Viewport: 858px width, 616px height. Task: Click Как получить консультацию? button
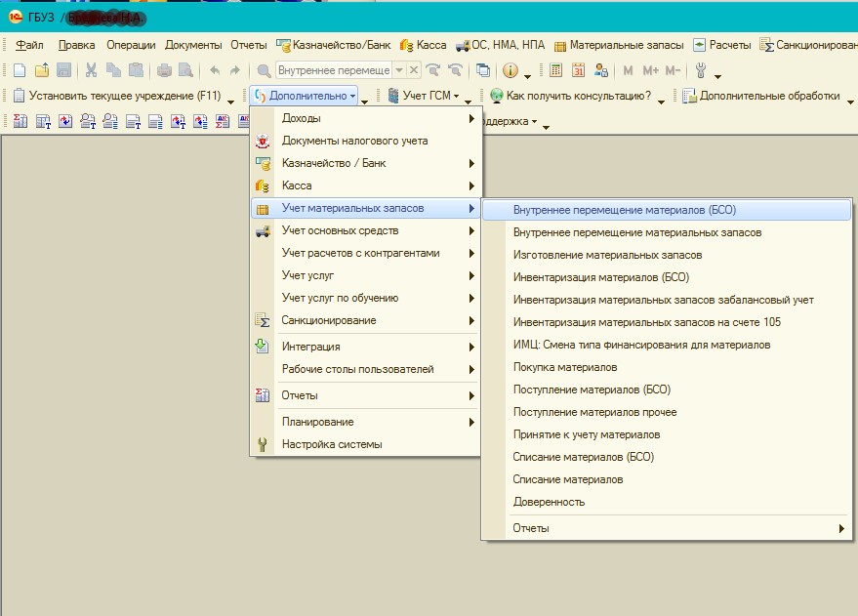[x=578, y=96]
